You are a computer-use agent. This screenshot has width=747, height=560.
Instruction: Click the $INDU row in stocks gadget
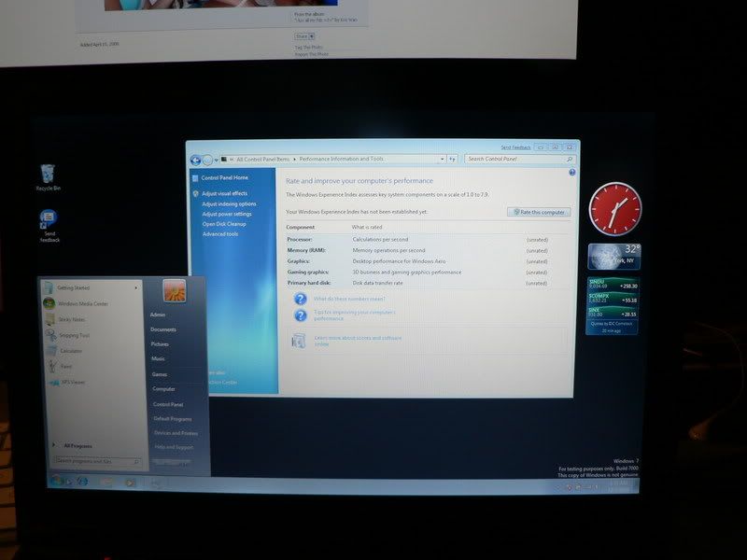(613, 285)
